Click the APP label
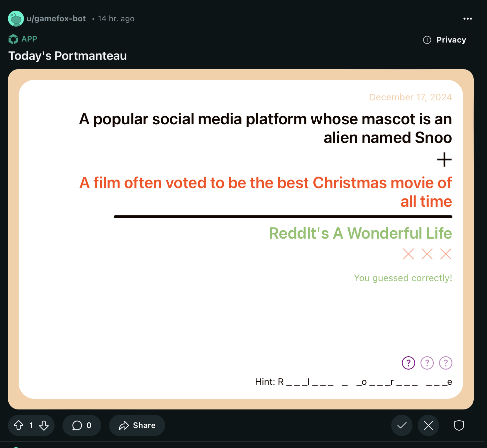Screen dimensions: 487x448 pos(29,39)
